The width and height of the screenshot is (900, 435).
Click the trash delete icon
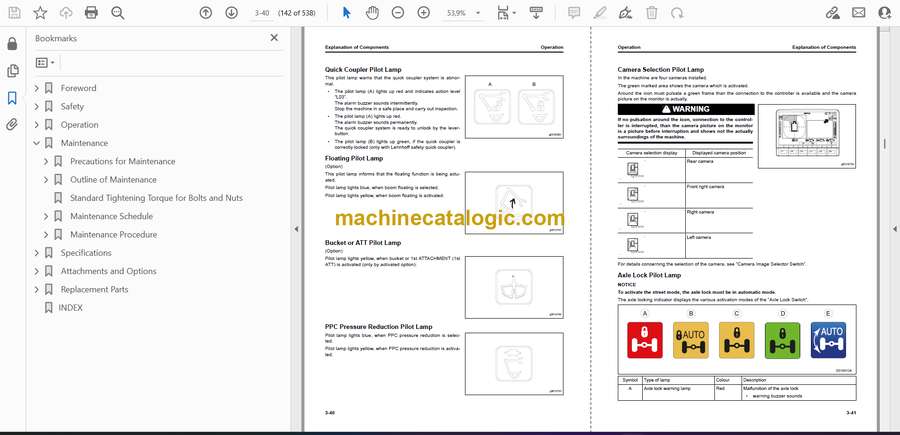pos(651,13)
